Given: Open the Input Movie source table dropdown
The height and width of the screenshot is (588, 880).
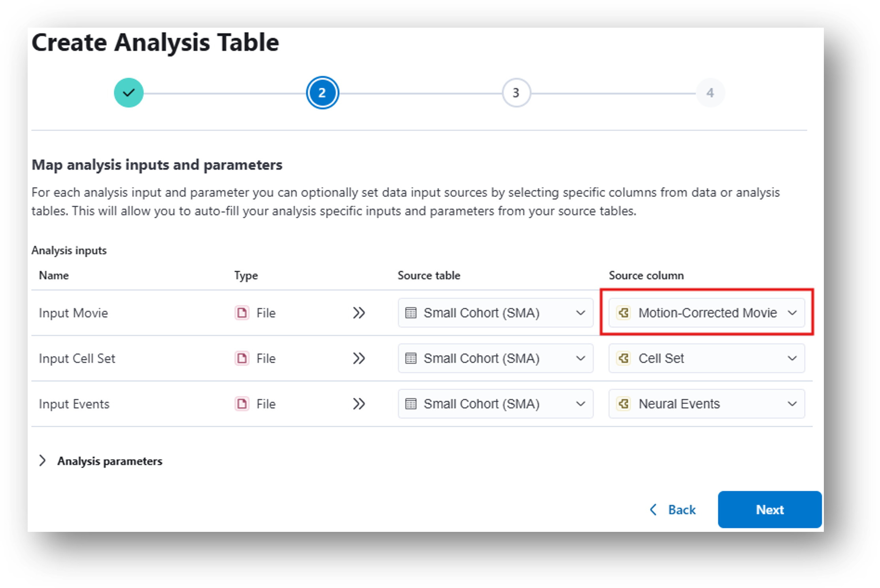Looking at the screenshot, I should (495, 313).
